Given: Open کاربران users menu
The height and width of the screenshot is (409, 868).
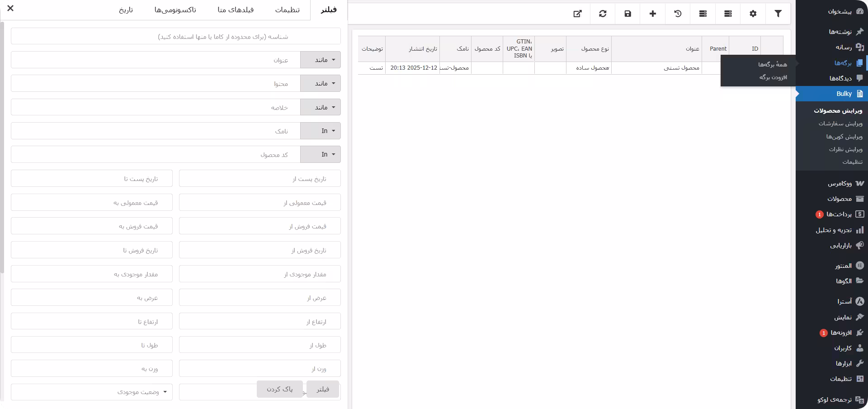Looking at the screenshot, I should click(832, 348).
